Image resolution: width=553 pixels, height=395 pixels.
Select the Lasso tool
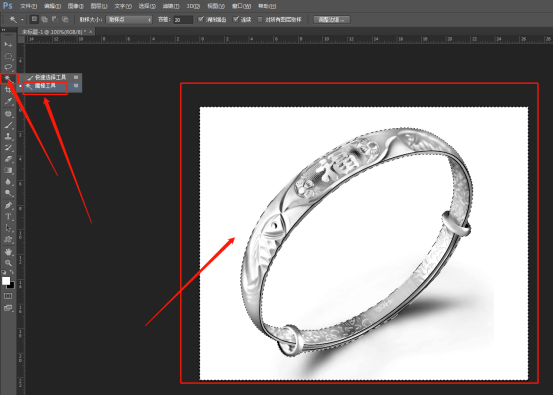(x=8, y=67)
